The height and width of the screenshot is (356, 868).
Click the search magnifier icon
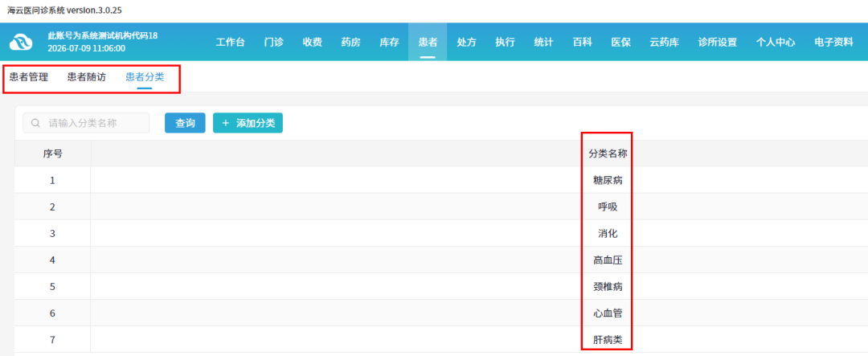[35, 123]
